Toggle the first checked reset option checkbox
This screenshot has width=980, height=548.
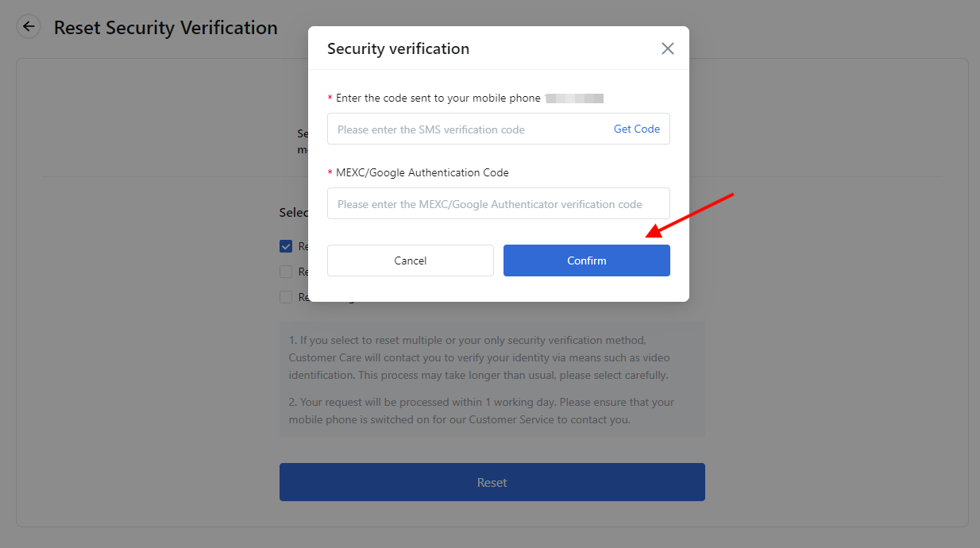286,246
